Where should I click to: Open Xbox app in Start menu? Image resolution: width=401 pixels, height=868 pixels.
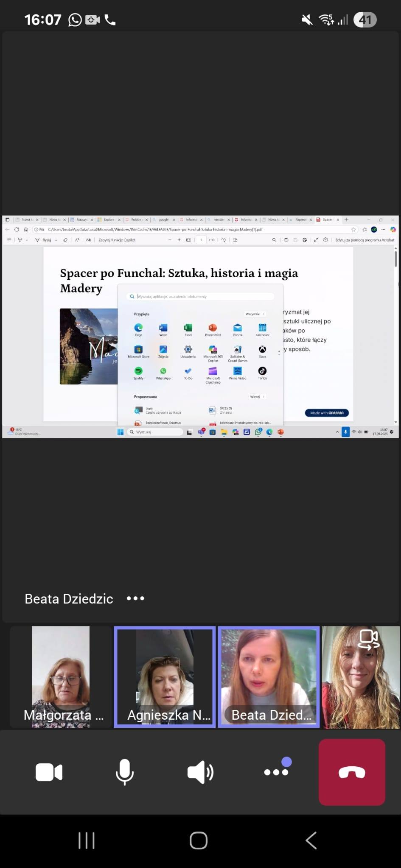(x=262, y=352)
